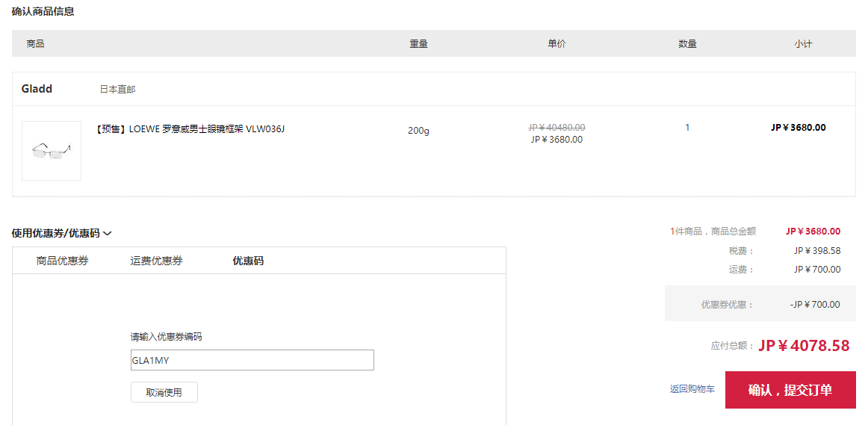Click the LOEWE glasses product thumbnail
Image resolution: width=868 pixels, height=425 pixels.
click(x=52, y=151)
